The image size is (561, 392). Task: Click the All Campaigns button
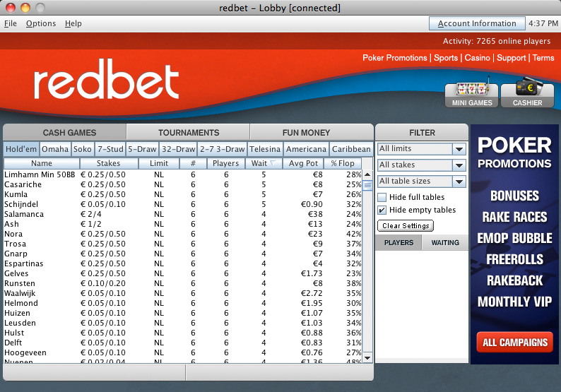(x=515, y=343)
